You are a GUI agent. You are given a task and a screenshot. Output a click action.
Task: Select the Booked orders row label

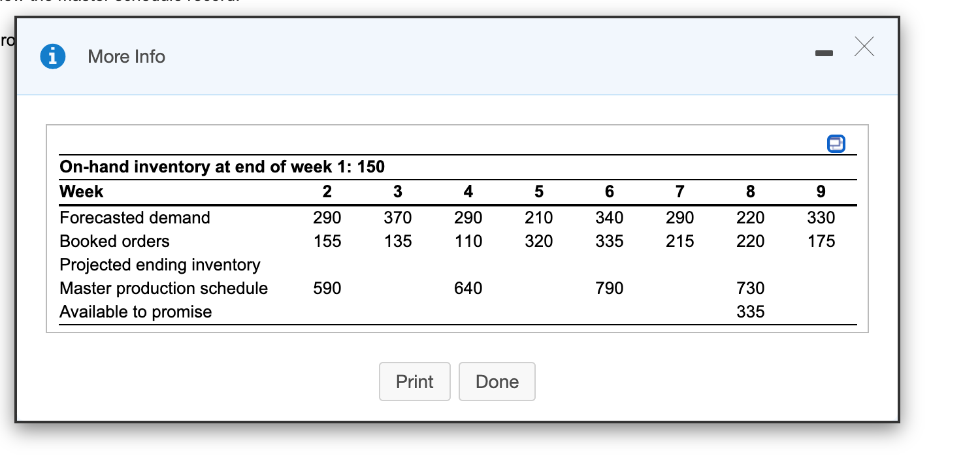[x=114, y=241]
